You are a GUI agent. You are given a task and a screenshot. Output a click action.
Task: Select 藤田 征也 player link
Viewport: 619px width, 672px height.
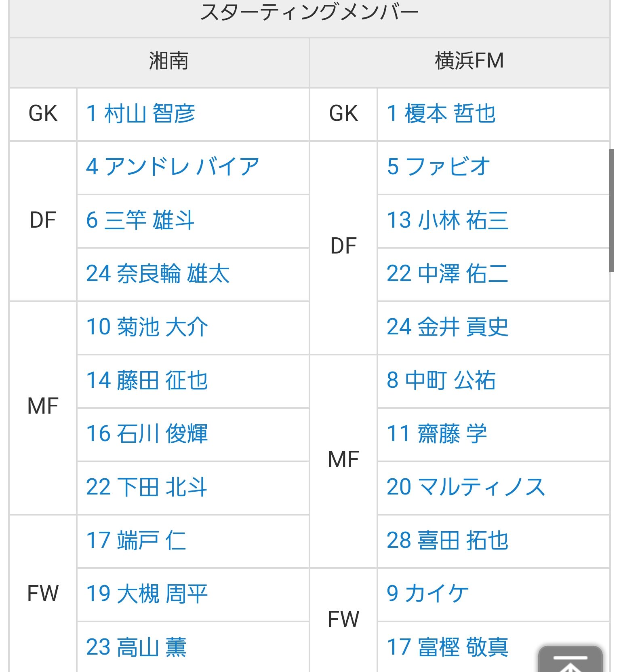pos(147,380)
